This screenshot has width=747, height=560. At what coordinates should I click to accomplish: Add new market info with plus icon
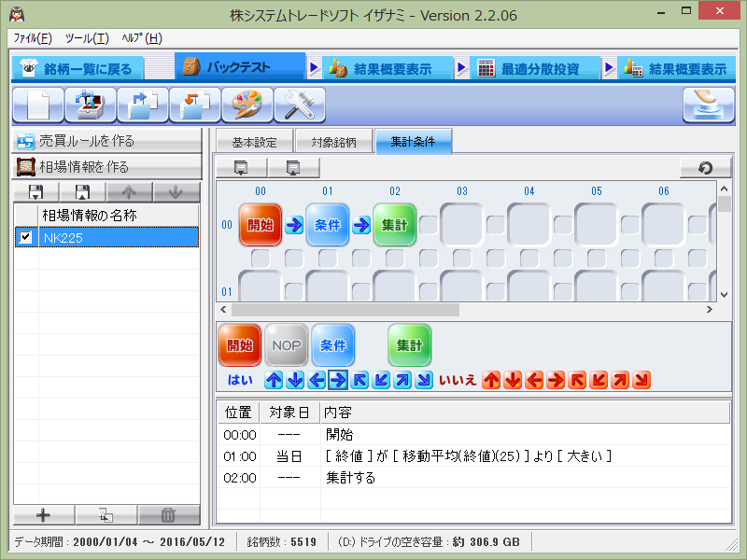point(43,515)
